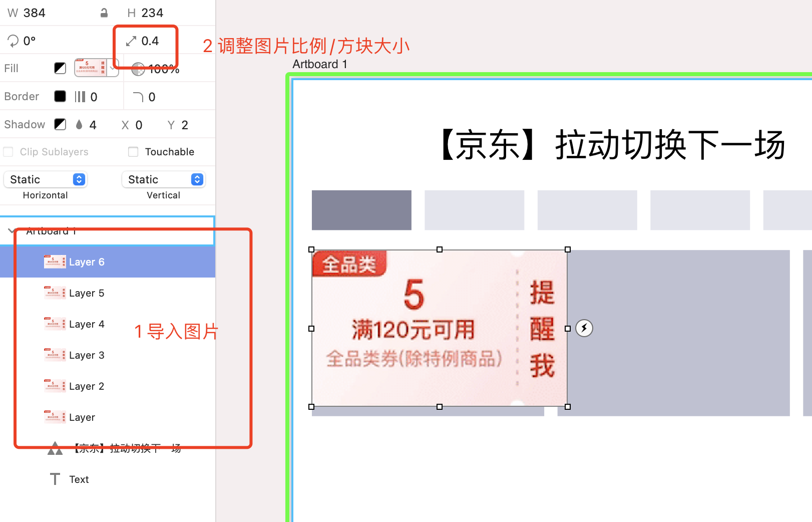
Task: Click the rotation icon beside 0°
Action: (x=13, y=41)
